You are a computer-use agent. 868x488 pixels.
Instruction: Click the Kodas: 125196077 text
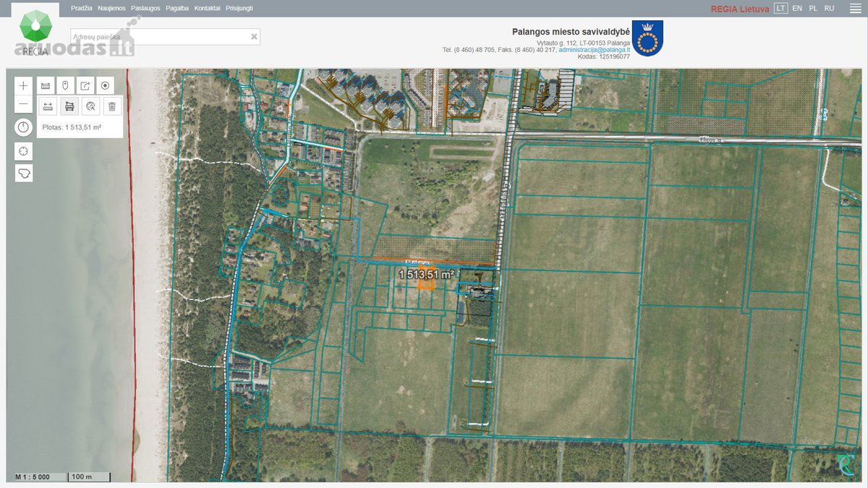coord(603,56)
